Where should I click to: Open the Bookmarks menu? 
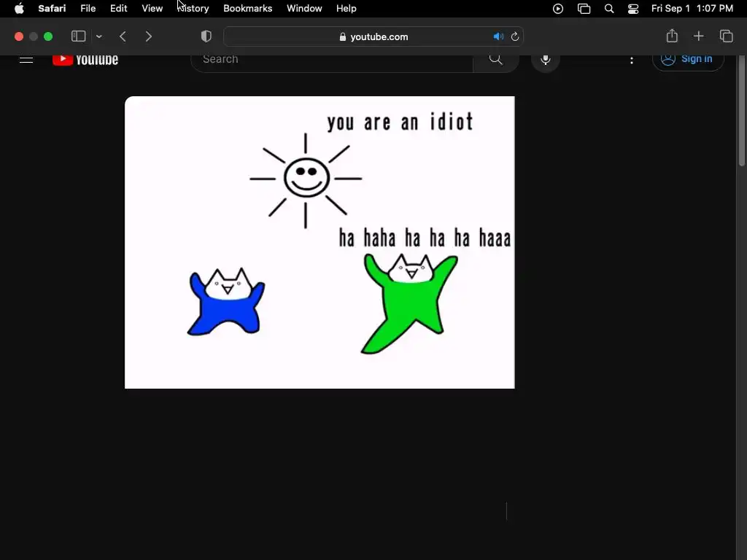(248, 9)
